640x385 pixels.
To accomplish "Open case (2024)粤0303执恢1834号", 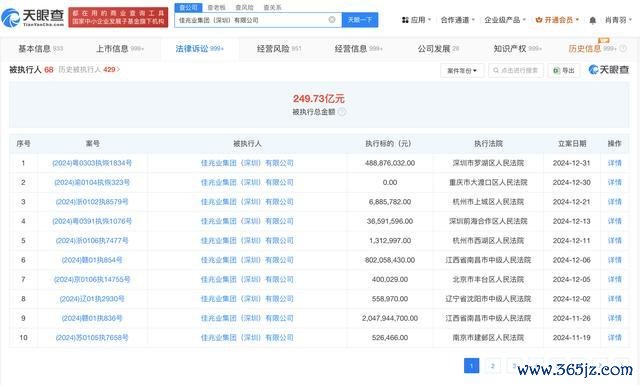I will click(x=92, y=163).
